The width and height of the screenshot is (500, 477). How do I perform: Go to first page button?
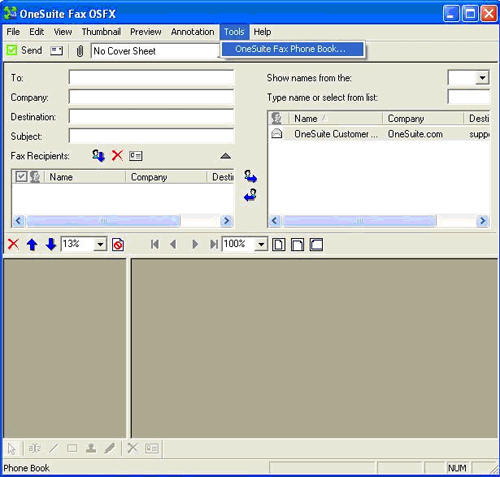(155, 244)
